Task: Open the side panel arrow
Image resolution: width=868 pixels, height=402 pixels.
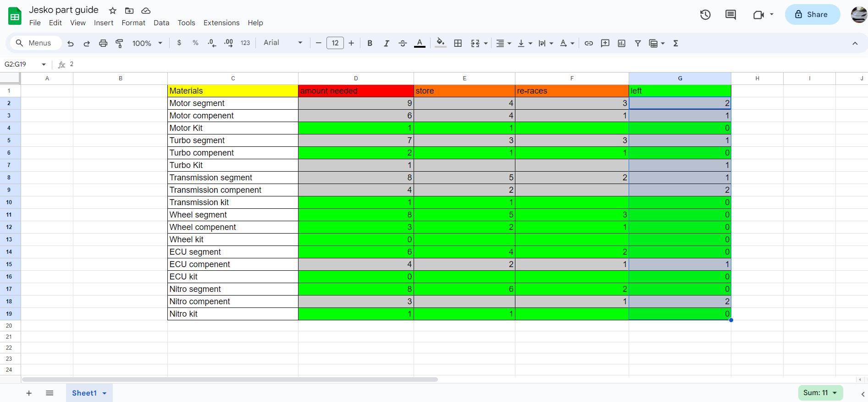Action: (x=862, y=394)
